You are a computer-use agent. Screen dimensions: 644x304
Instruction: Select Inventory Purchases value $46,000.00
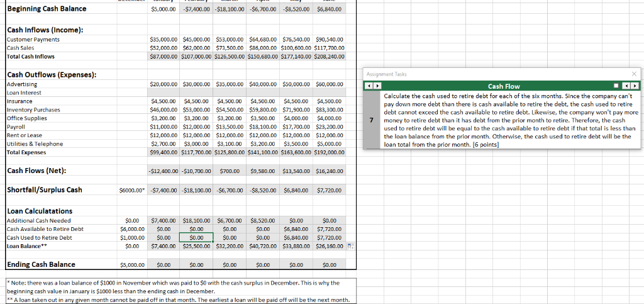(x=164, y=110)
